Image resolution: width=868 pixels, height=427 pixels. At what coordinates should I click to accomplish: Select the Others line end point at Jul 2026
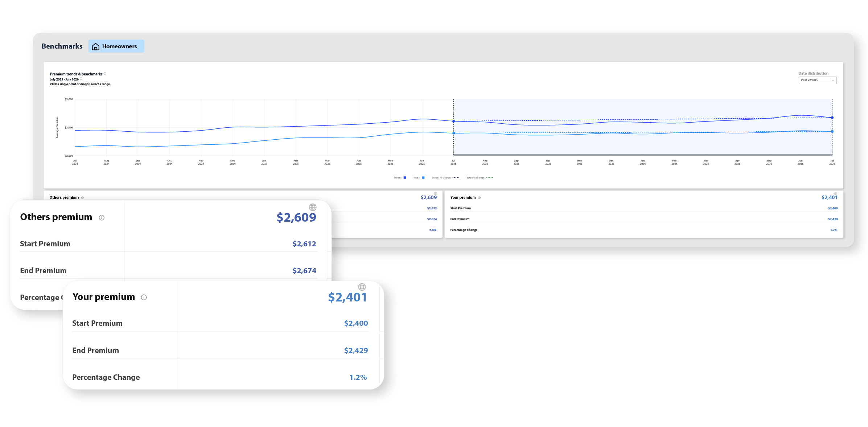point(832,118)
